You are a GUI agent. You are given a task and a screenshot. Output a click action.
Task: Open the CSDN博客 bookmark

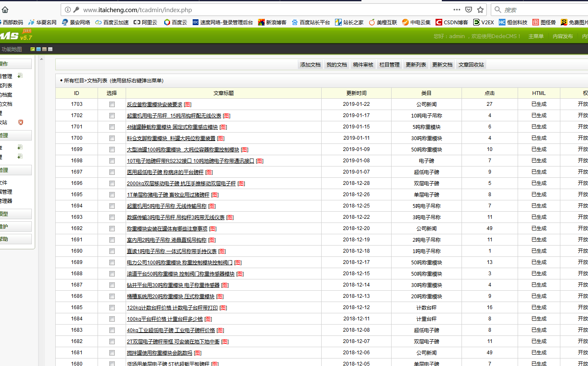451,22
